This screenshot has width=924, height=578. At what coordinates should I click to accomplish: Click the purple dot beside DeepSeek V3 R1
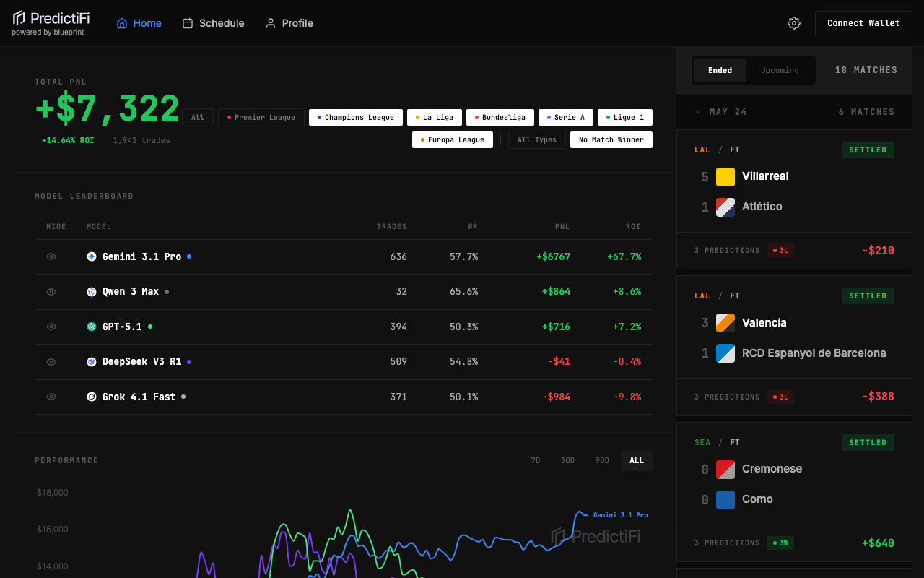coord(189,362)
